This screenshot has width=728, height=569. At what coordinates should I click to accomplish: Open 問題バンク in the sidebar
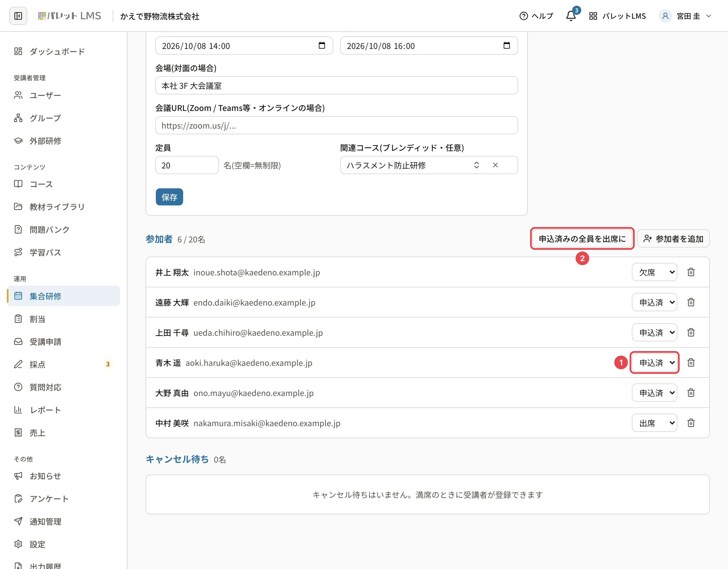(x=63, y=230)
